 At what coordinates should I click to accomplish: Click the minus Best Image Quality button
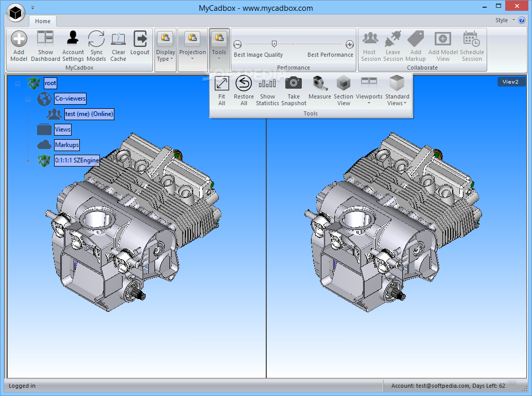(237, 44)
